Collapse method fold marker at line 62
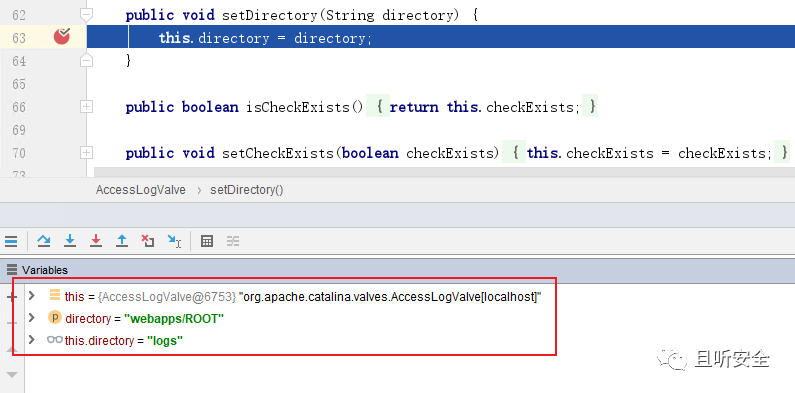Screen dimensions: 795x393 point(87,15)
